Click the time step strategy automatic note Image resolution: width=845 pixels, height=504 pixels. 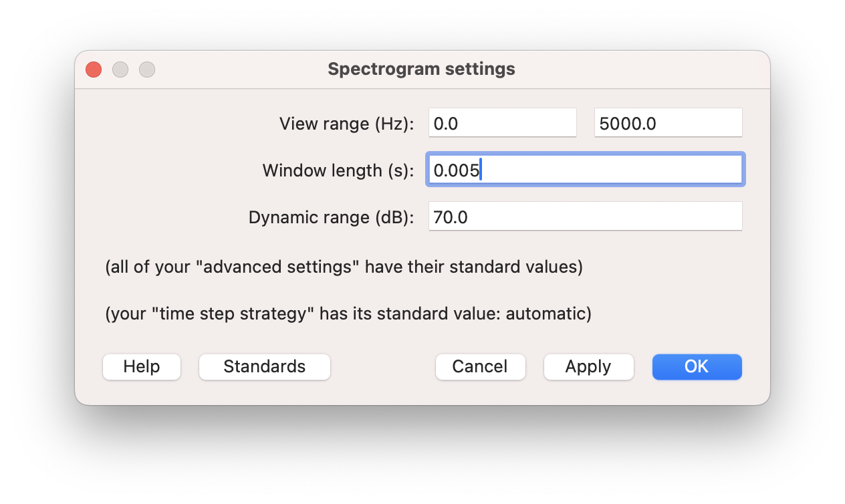tap(348, 313)
